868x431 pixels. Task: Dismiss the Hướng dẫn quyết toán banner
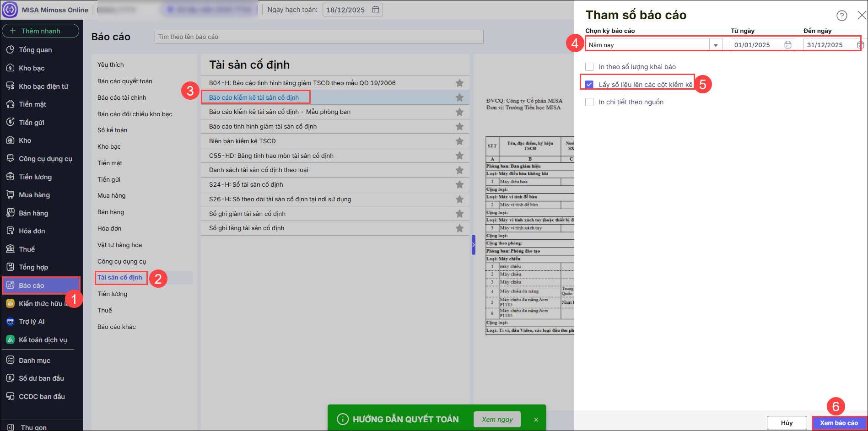pyautogui.click(x=536, y=420)
